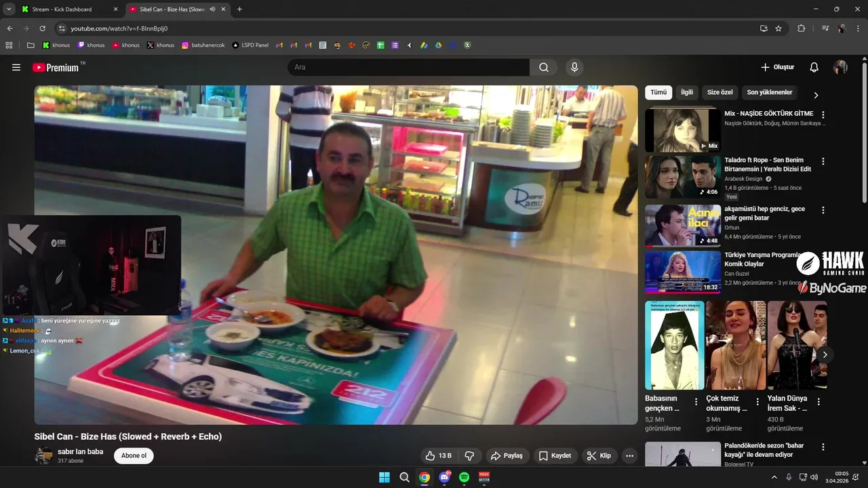Select the Son yüklenenler filter chip
Image resolution: width=868 pixels, height=488 pixels.
[769, 92]
